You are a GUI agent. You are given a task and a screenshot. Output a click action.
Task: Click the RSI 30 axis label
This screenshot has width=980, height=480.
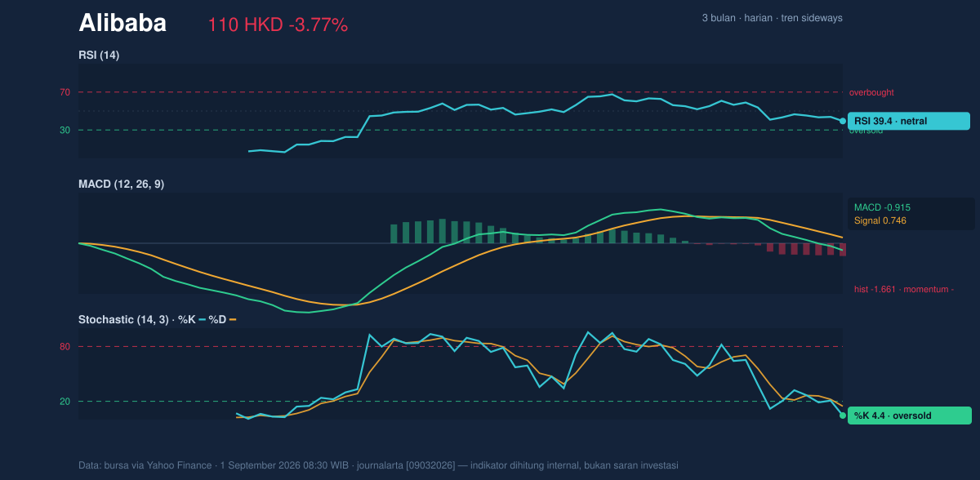point(65,130)
